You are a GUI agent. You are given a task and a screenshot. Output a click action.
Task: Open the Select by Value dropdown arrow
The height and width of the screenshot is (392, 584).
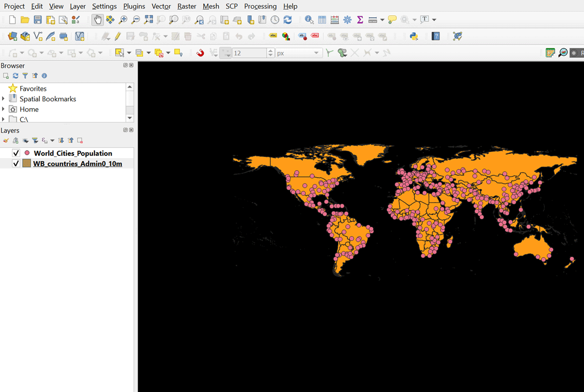149,53
